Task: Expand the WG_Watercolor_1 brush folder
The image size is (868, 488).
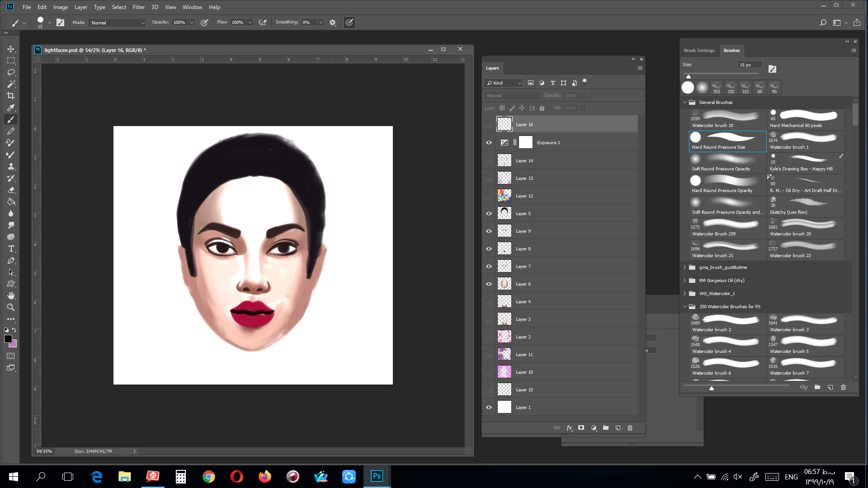Action: click(x=685, y=293)
